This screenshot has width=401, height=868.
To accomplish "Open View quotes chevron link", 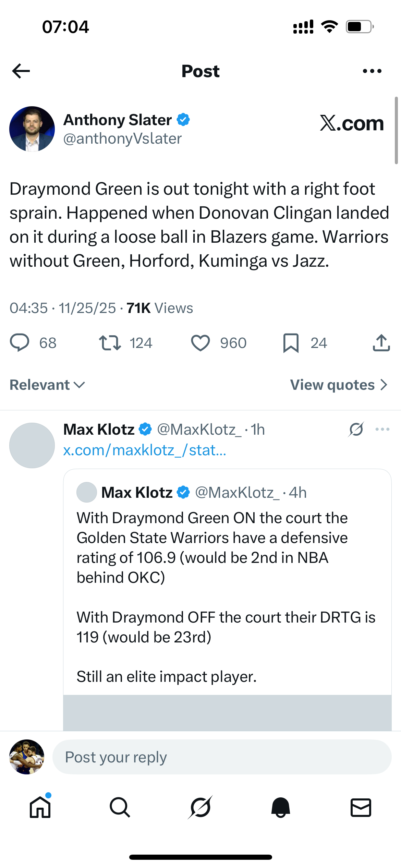I will (x=339, y=385).
